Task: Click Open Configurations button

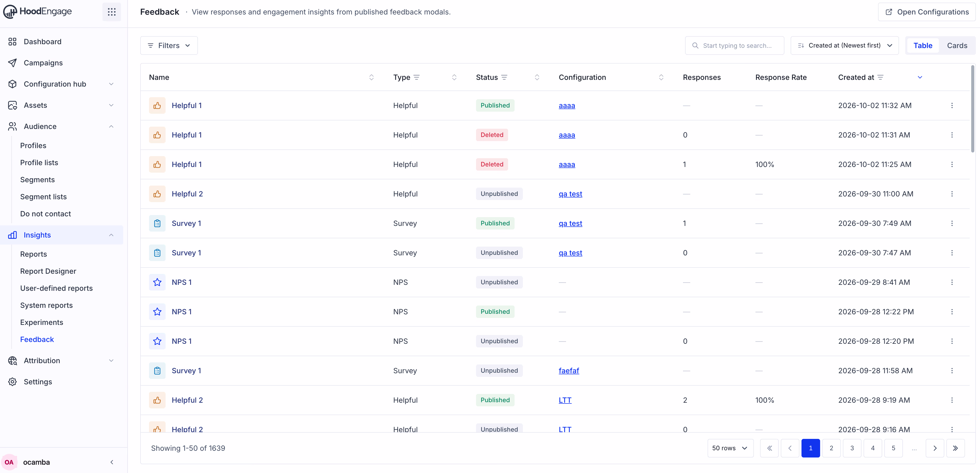Action: [927, 12]
